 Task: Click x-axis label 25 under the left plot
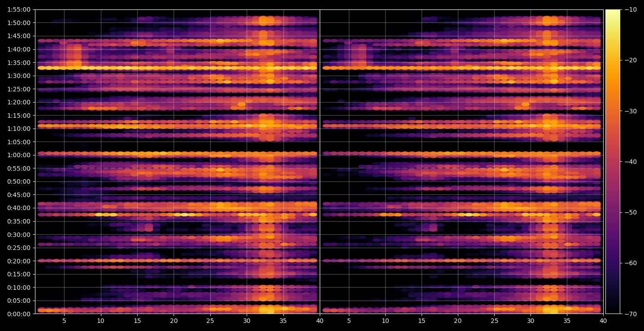point(210,321)
